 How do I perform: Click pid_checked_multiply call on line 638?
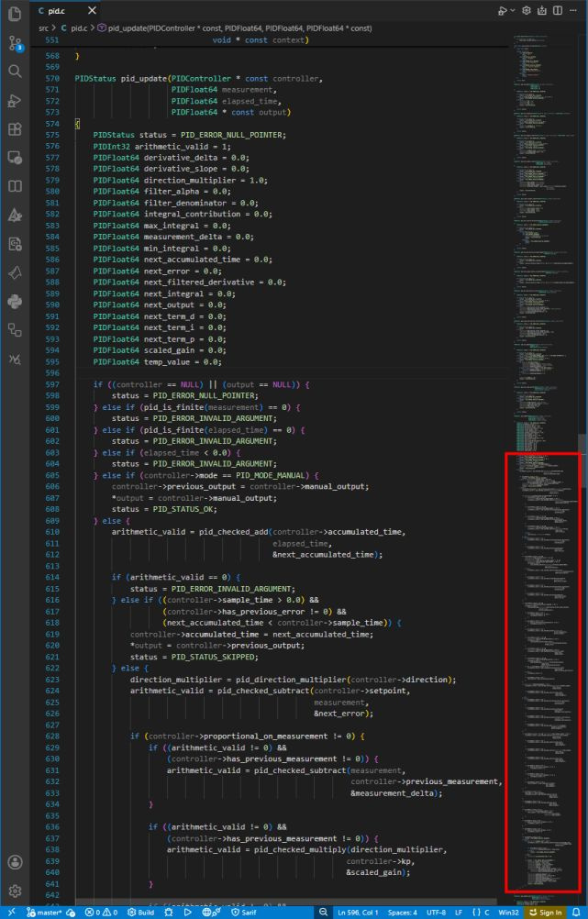coord(300,850)
